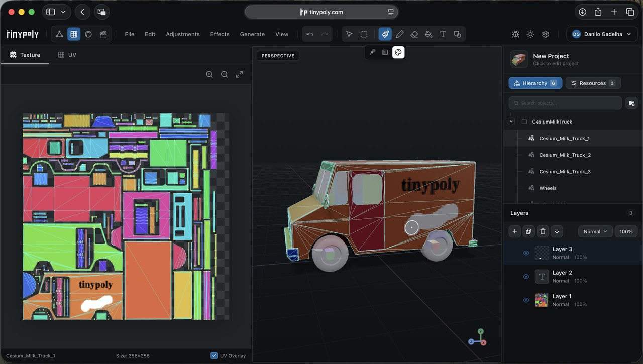
Task: Undo the last action
Action: pos(310,34)
